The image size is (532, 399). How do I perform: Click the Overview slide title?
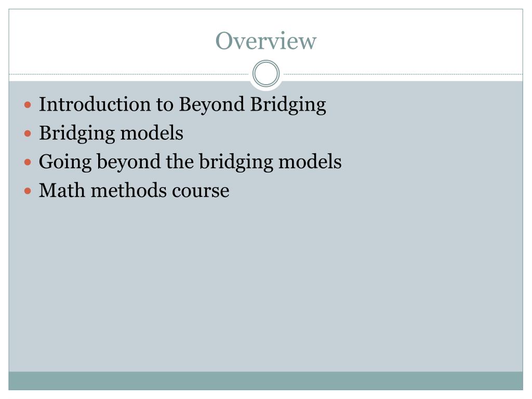tap(266, 41)
